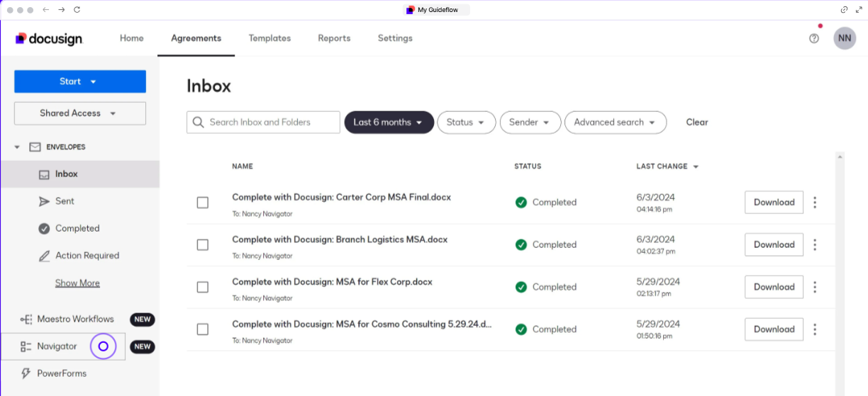
Task: Download the MSA for Flex Corp envelope
Action: point(774,287)
